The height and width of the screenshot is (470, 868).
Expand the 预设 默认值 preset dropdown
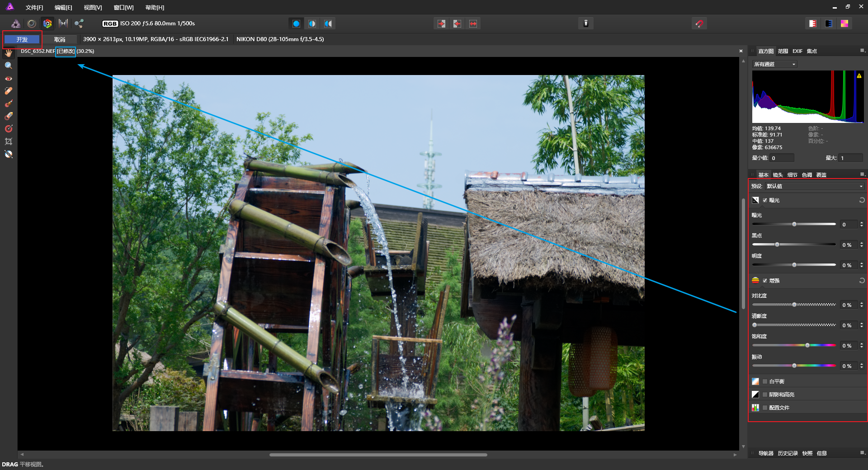click(815, 186)
